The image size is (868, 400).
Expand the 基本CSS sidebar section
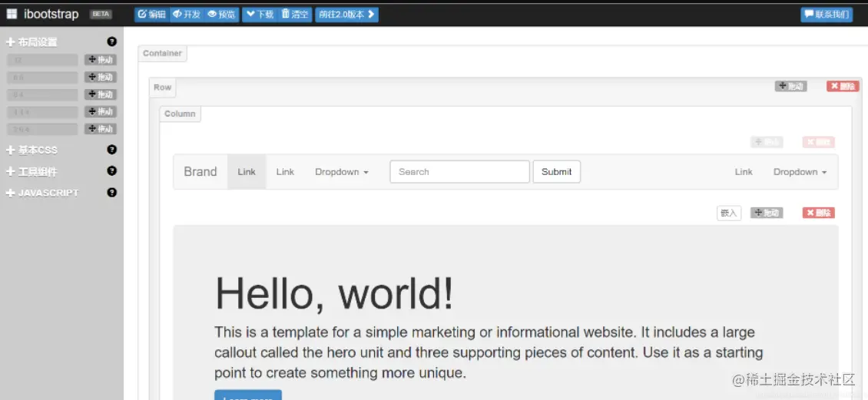pyautogui.click(x=31, y=150)
